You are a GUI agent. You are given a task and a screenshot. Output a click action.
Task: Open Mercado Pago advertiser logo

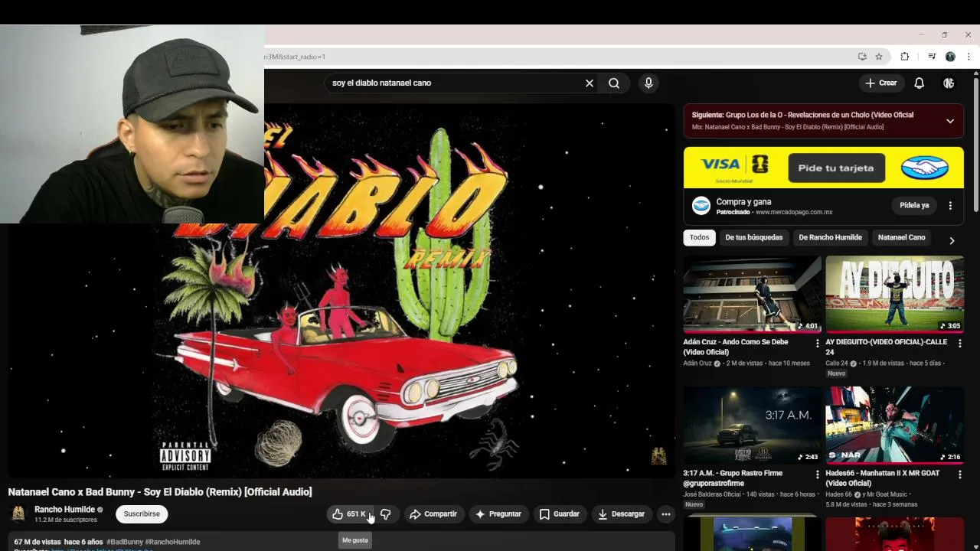(x=701, y=206)
